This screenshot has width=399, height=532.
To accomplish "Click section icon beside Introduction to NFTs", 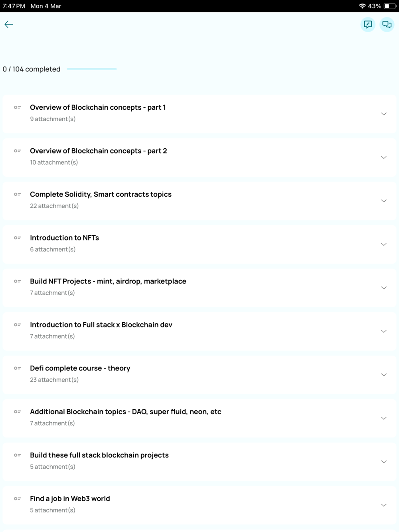I will pyautogui.click(x=18, y=238).
